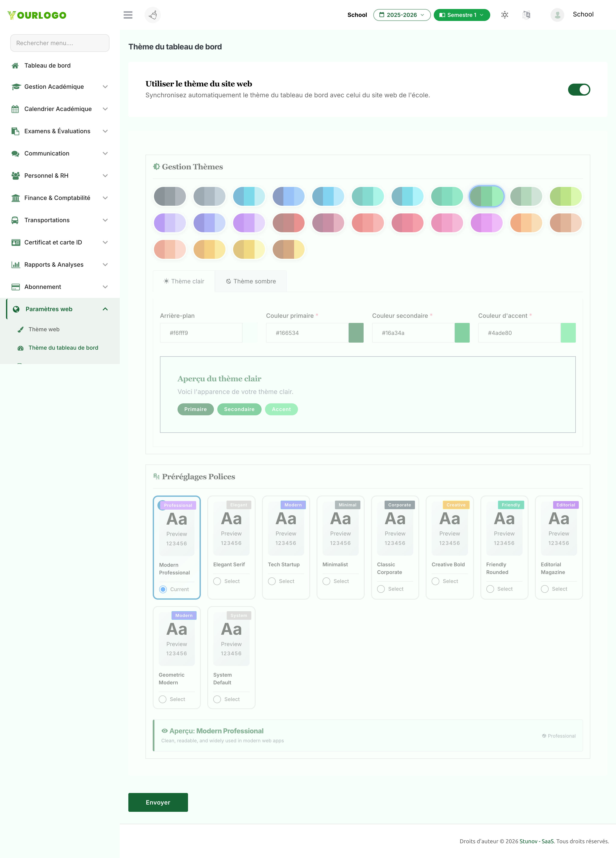Open the Thème web submenu item
Image resolution: width=616 pixels, height=858 pixels.
click(44, 329)
